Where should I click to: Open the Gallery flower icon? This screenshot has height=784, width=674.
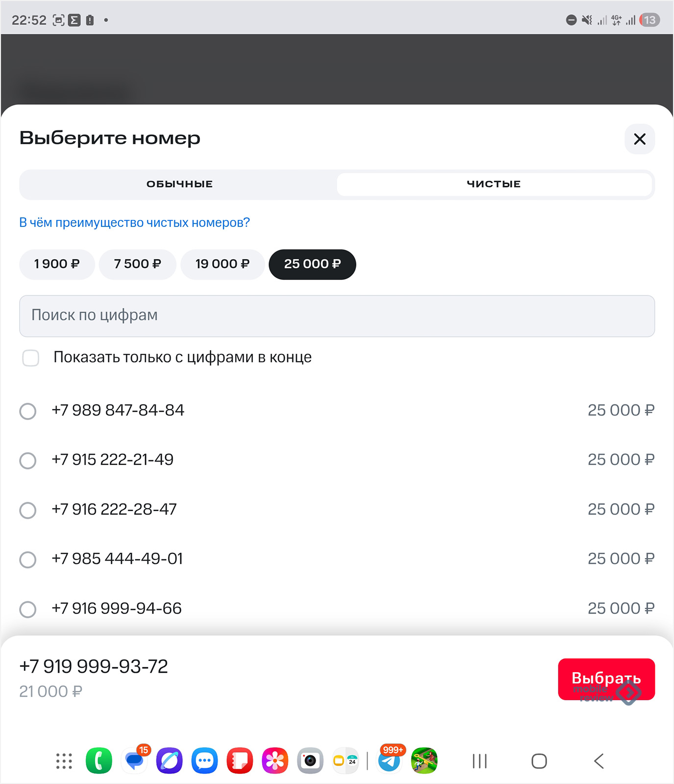(275, 761)
